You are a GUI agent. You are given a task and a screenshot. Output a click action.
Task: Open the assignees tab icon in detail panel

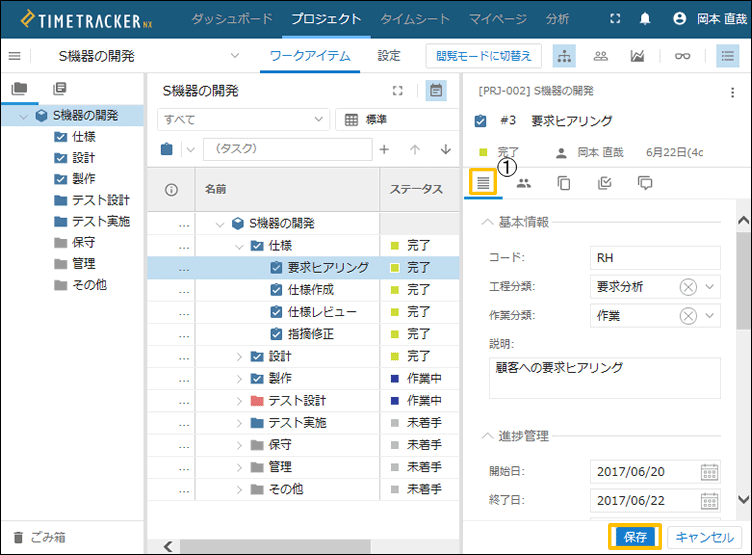tap(524, 183)
